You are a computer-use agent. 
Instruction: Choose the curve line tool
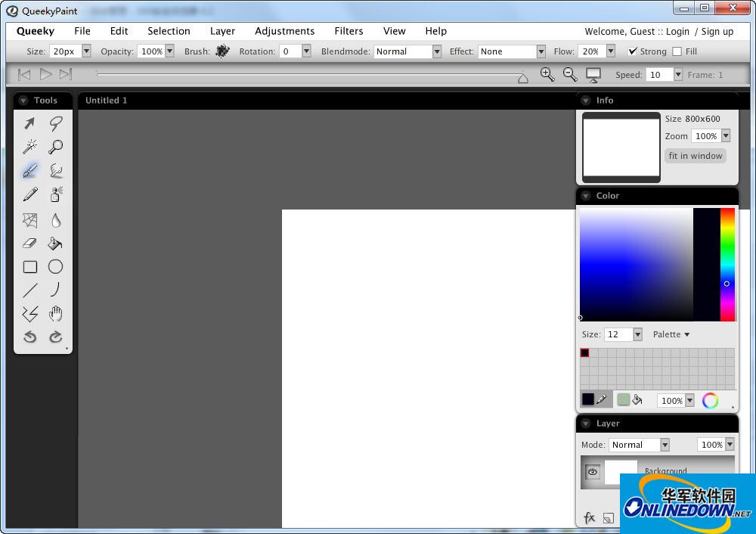click(x=55, y=290)
